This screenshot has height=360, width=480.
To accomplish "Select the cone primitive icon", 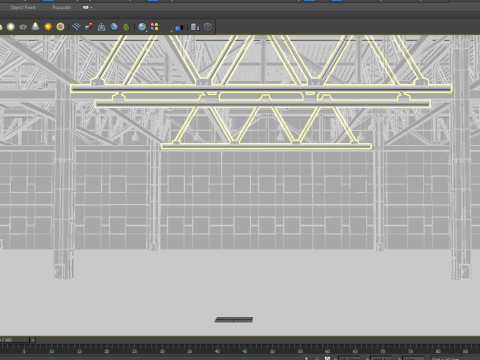I will point(35,26).
